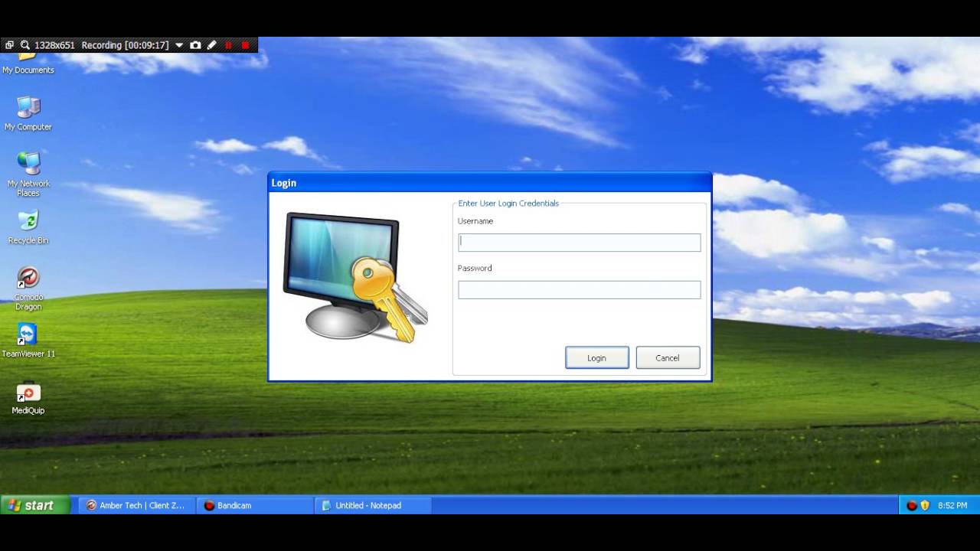Viewport: 980px width, 551px height.
Task: Click the Username input field
Action: pyautogui.click(x=579, y=243)
